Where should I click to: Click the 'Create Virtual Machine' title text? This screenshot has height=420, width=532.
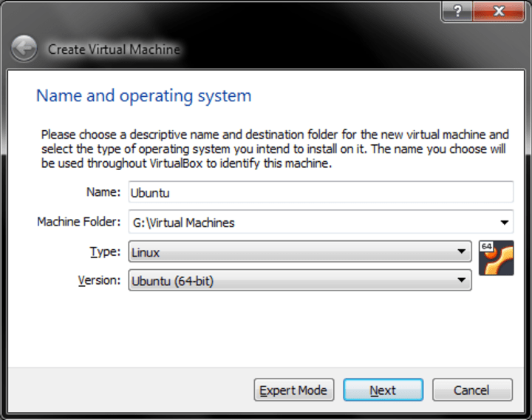pyautogui.click(x=114, y=50)
